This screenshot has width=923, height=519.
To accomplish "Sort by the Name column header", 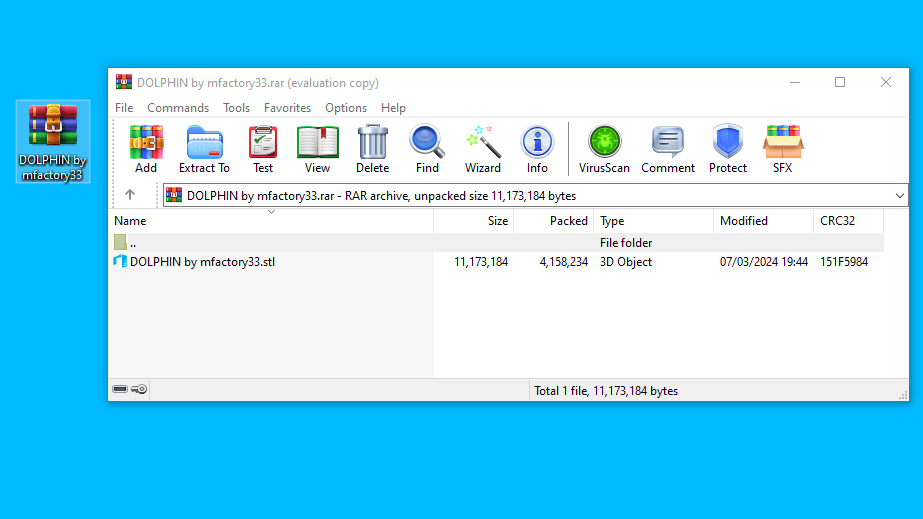I will (x=273, y=221).
